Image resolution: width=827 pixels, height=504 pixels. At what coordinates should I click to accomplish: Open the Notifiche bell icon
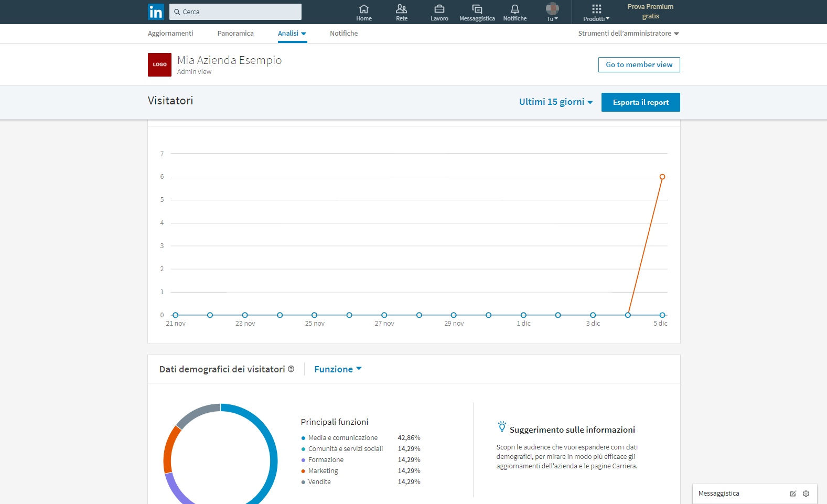pyautogui.click(x=515, y=13)
